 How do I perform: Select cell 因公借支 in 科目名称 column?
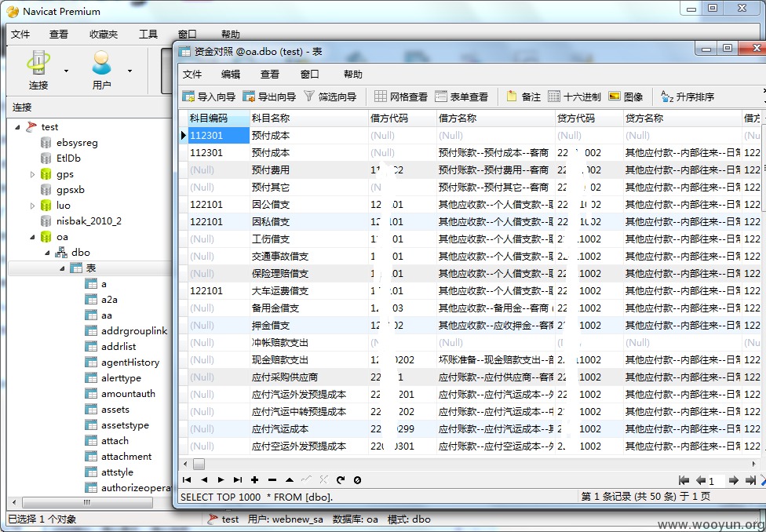pos(308,204)
